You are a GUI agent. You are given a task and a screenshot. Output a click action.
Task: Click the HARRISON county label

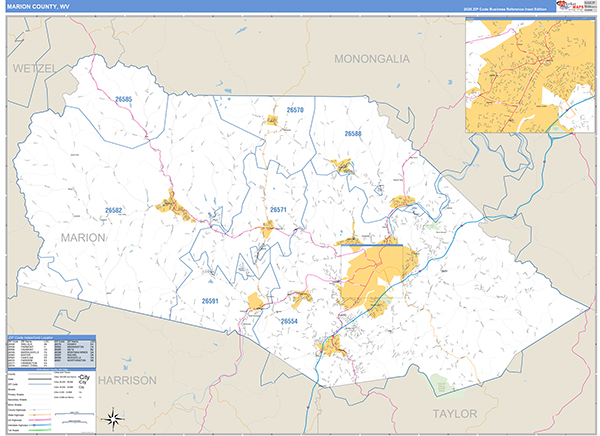coord(127,380)
